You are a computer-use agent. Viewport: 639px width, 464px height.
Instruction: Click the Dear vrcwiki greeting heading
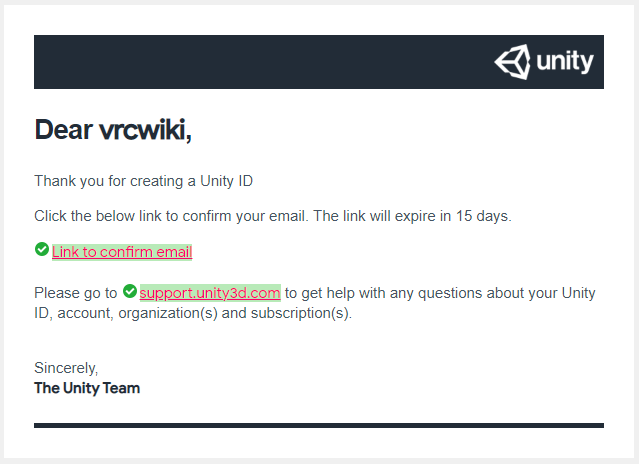113,130
